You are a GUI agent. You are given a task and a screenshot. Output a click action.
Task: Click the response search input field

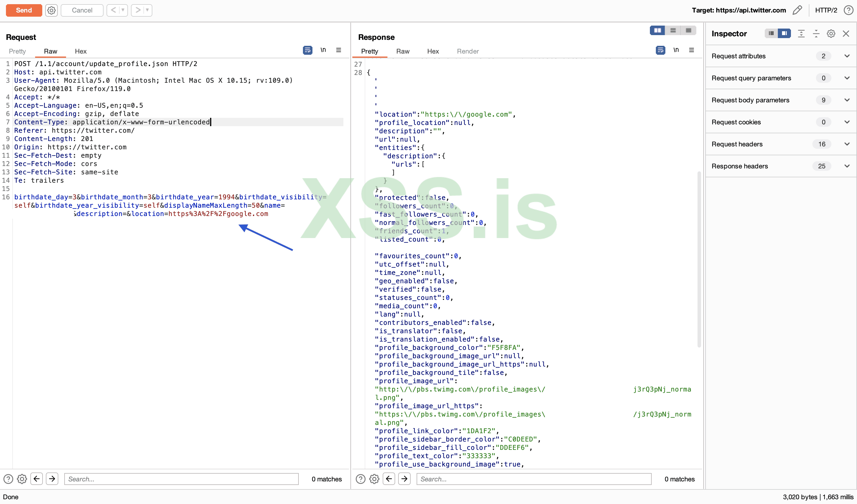pyautogui.click(x=534, y=479)
